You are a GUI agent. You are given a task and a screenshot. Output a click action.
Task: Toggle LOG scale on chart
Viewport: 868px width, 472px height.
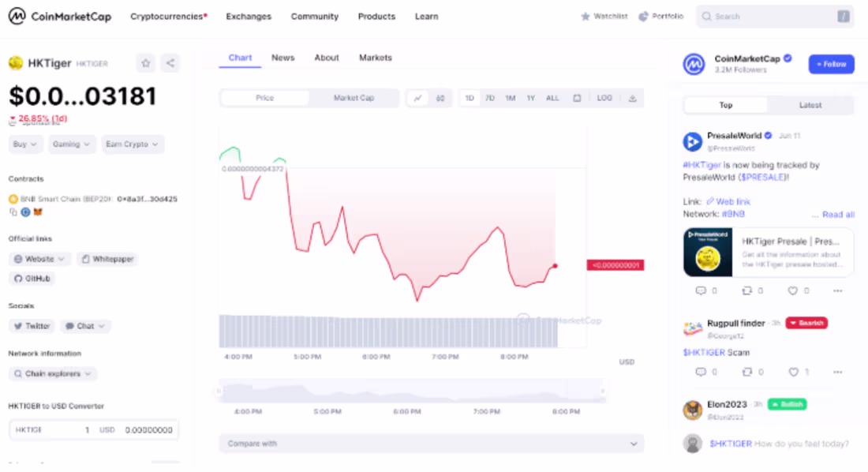pos(604,98)
